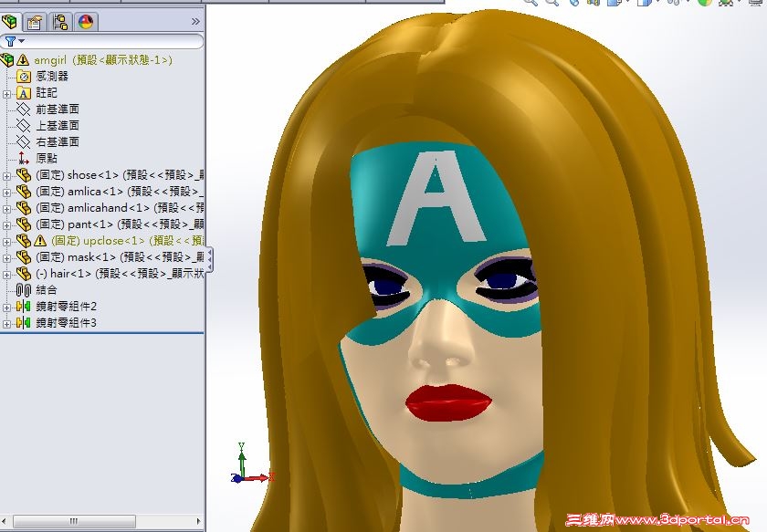Select the 註記 annotations folder icon
Viewport: 767px width, 532px height.
pos(23,93)
